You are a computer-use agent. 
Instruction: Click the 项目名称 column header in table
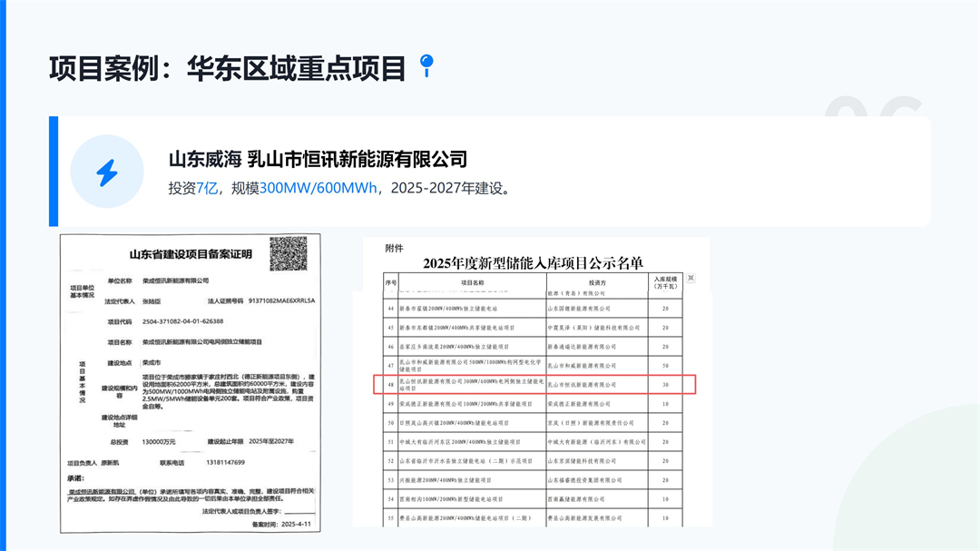pyautogui.click(x=473, y=282)
